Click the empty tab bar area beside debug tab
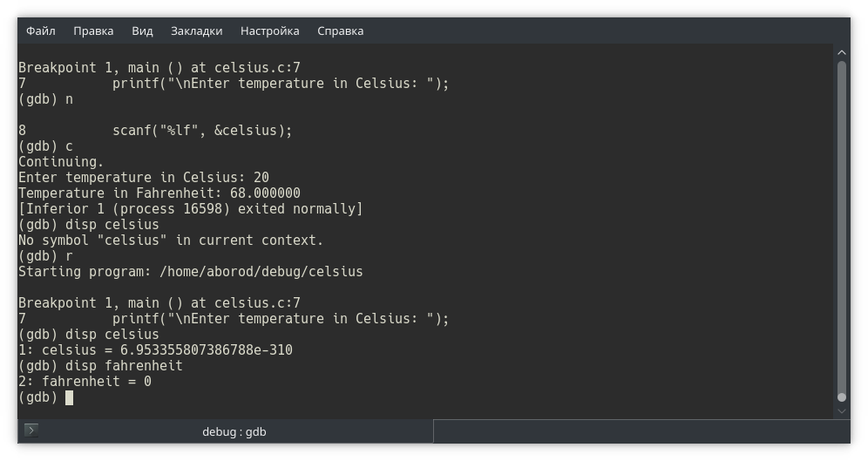Image resolution: width=868 pixels, height=461 pixels. tap(636, 431)
